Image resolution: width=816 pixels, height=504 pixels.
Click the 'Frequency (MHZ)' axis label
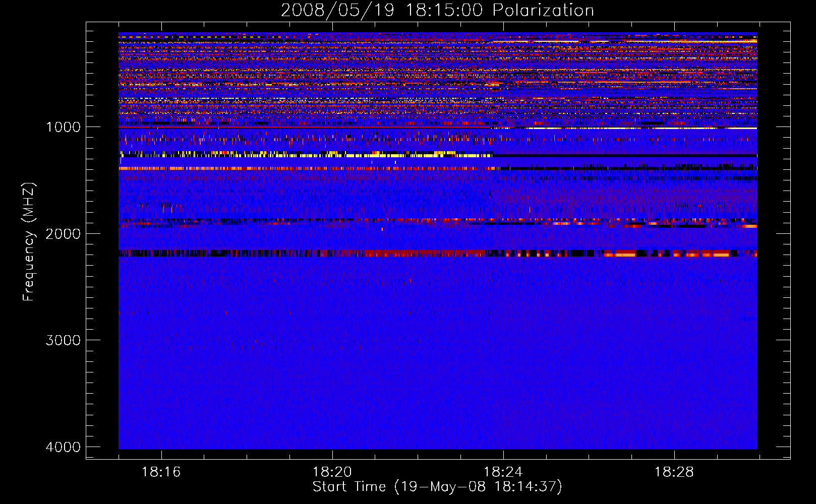(29, 242)
